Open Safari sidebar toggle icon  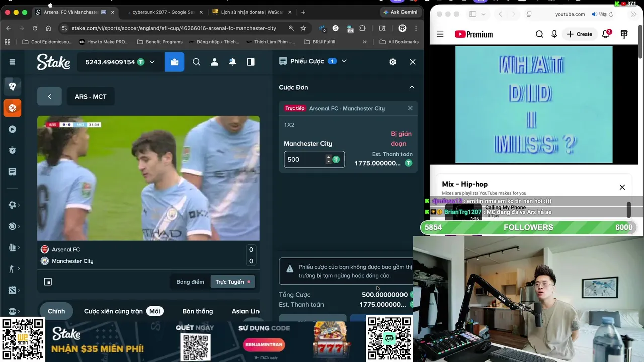[x=472, y=14]
